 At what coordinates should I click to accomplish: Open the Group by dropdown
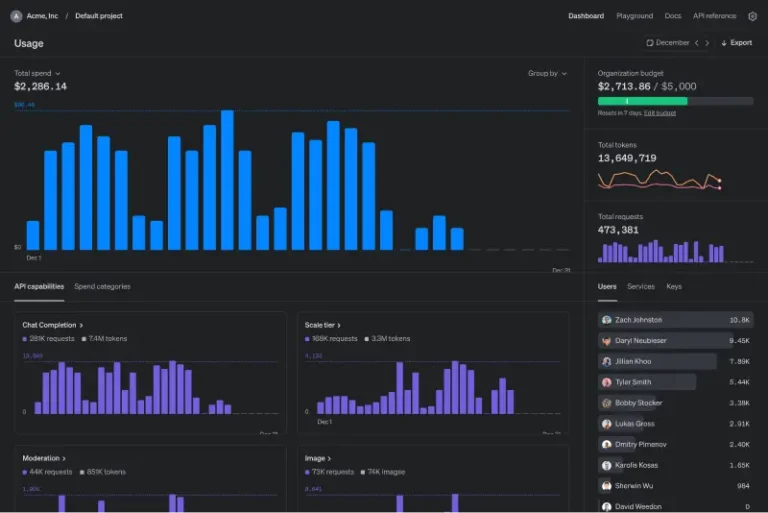(547, 73)
